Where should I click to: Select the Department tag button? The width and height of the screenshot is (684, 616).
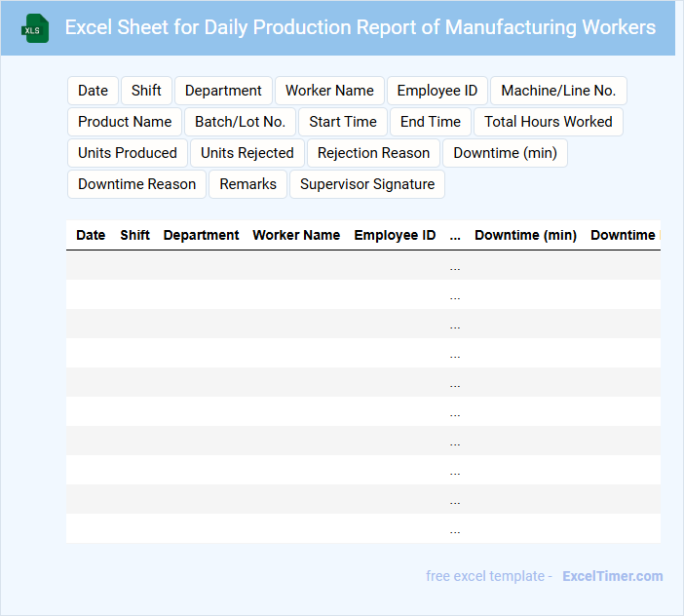coord(223,91)
